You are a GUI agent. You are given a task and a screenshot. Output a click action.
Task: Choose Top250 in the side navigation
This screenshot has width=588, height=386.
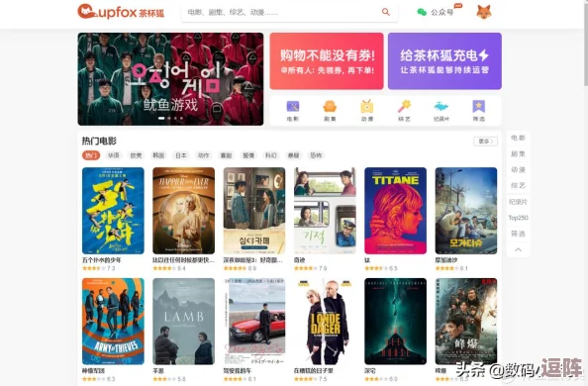(x=519, y=218)
